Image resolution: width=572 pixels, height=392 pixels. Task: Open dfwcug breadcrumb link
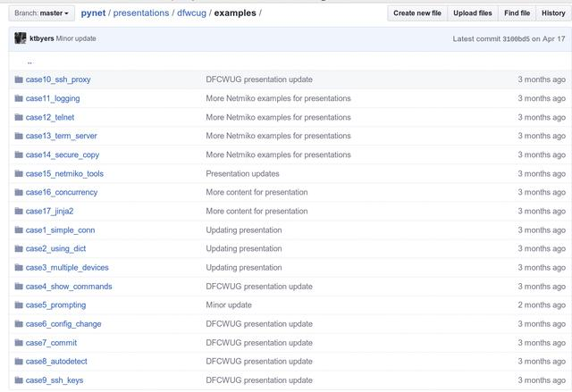(191, 13)
